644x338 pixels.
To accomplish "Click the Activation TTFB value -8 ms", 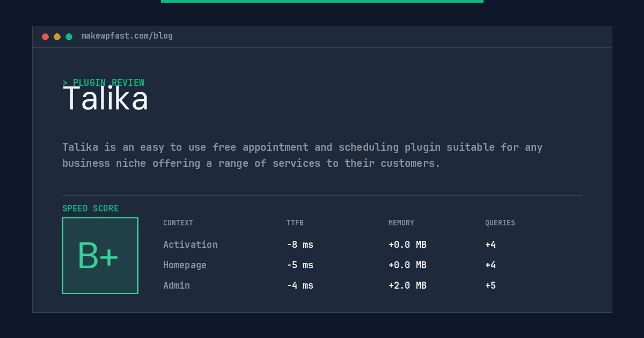I will coord(300,245).
